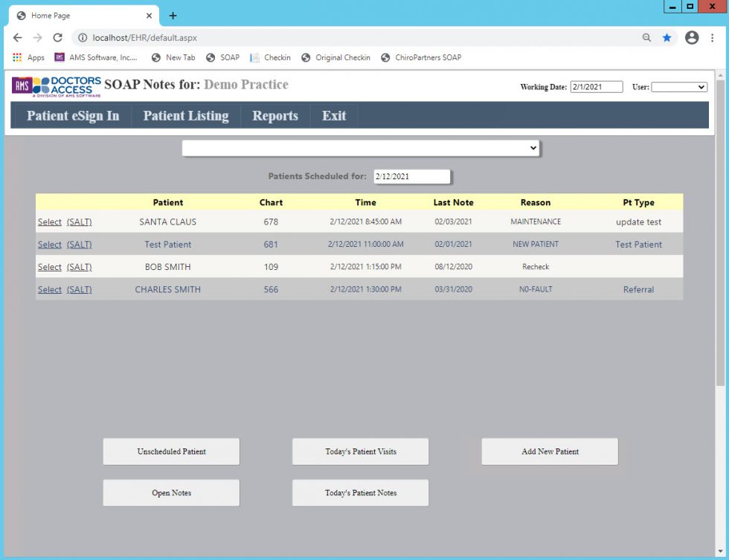Open the Reports menu

(x=274, y=115)
